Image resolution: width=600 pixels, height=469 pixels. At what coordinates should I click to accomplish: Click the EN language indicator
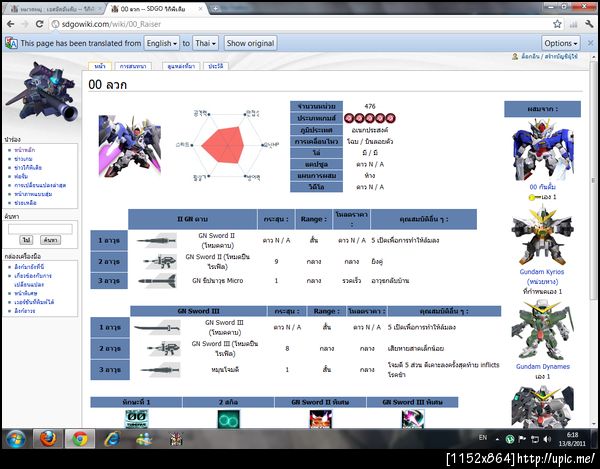483,437
